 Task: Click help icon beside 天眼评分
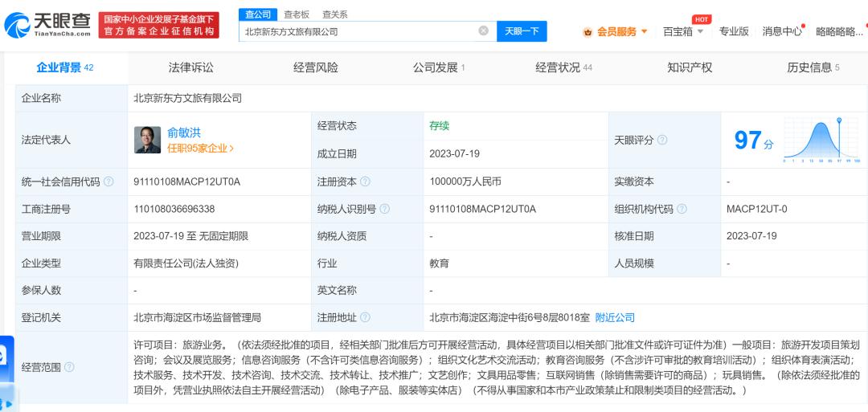click(x=662, y=141)
